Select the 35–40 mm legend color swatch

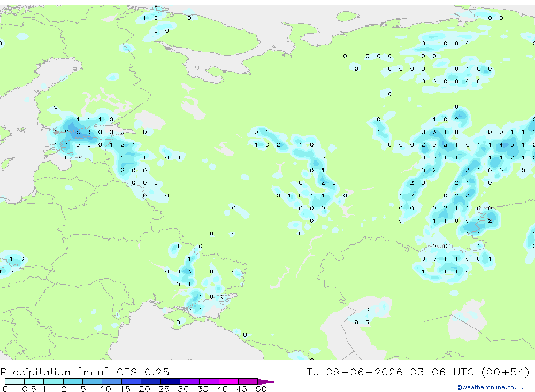point(209,381)
